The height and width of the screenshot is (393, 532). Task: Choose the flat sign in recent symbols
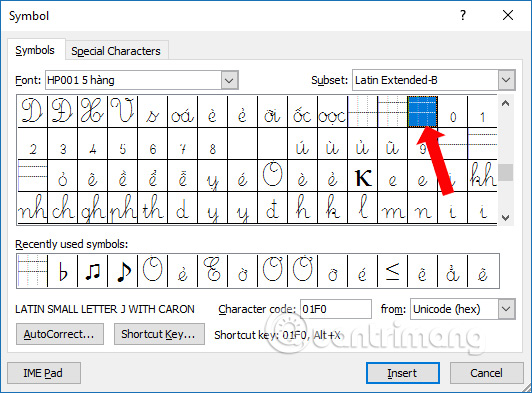[62, 271]
